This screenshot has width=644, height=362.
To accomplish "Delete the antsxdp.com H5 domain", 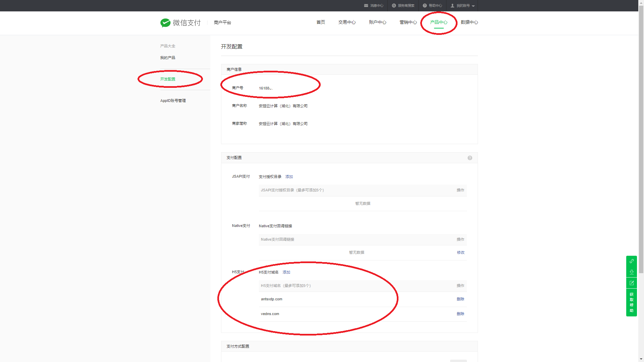I will (461, 299).
